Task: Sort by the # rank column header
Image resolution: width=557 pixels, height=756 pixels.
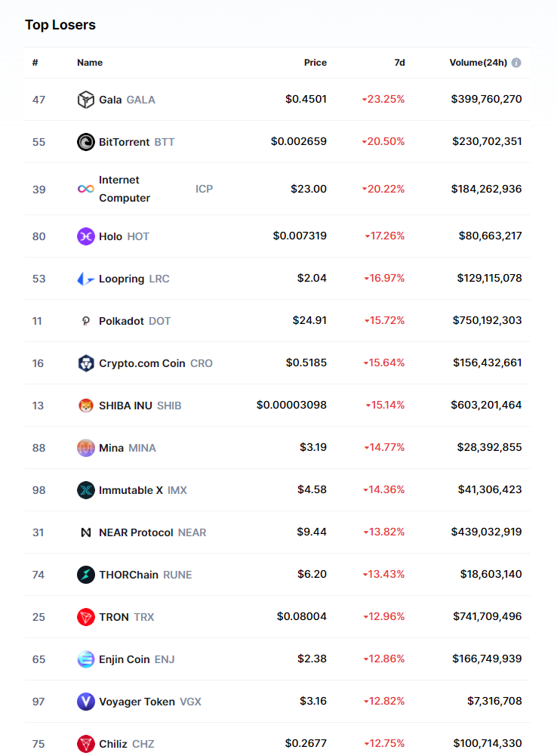Action: point(35,63)
